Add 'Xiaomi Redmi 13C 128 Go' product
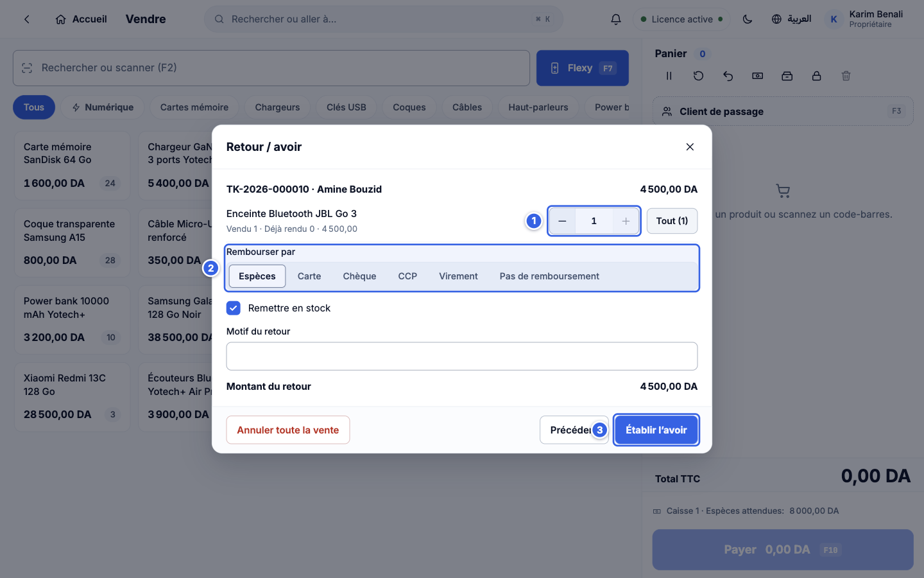Screen dimensions: 924x578 [72, 397]
